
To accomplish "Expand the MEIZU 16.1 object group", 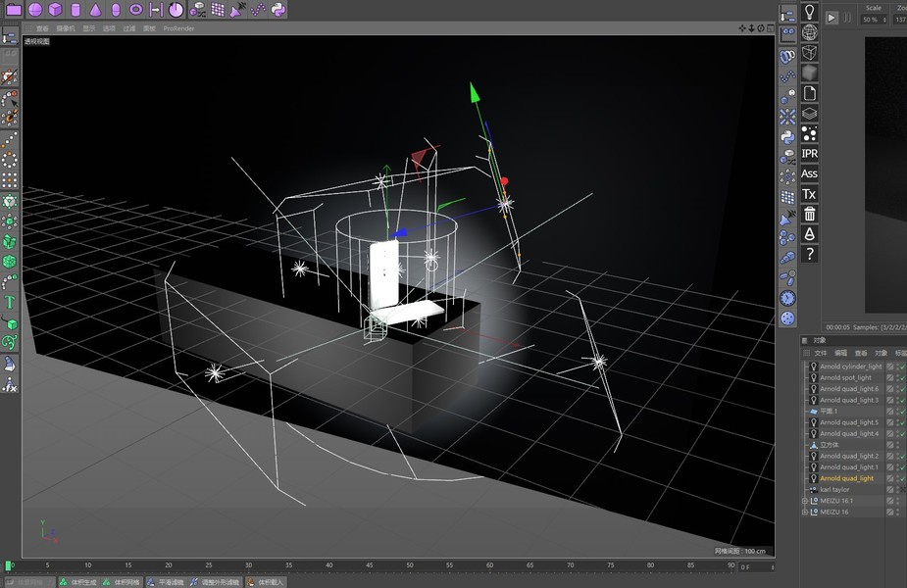I will point(805,501).
